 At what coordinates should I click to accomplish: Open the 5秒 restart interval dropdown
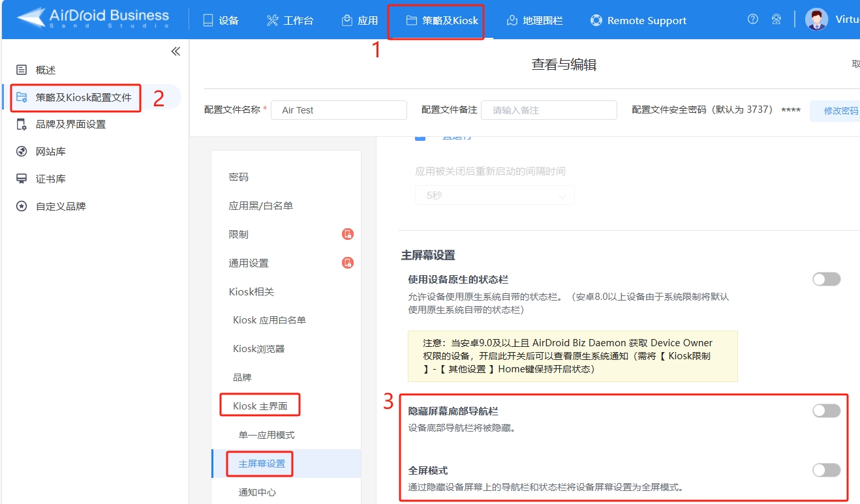coord(495,195)
